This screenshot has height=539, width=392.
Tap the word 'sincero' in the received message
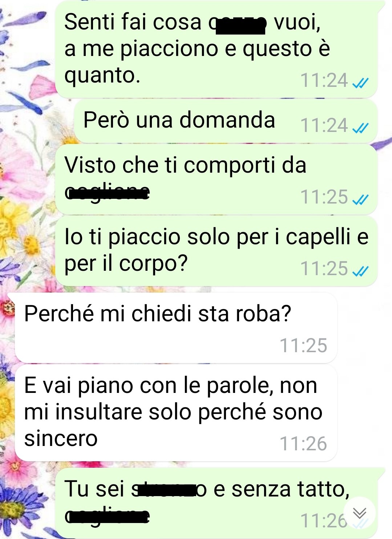(61, 439)
